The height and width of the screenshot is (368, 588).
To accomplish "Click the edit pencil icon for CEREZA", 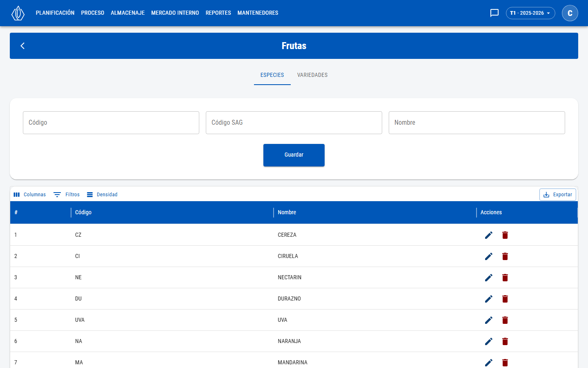I will click(x=489, y=235).
